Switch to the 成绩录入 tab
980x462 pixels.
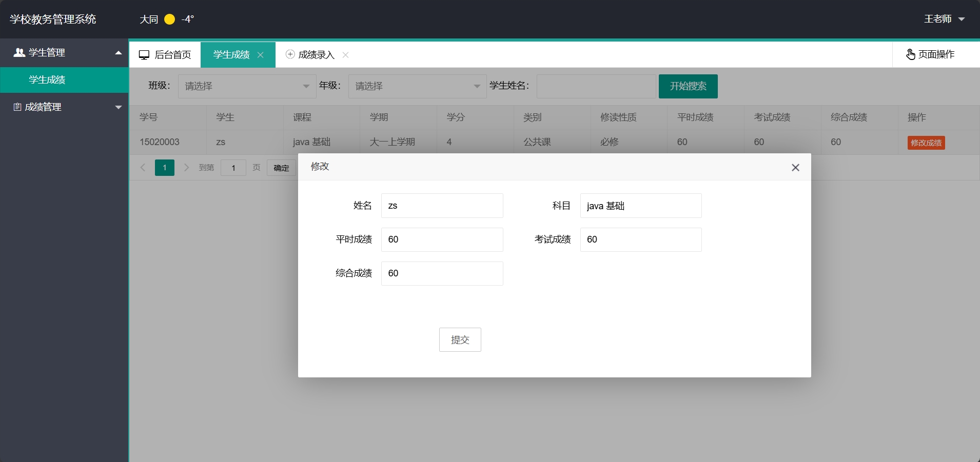pos(315,54)
